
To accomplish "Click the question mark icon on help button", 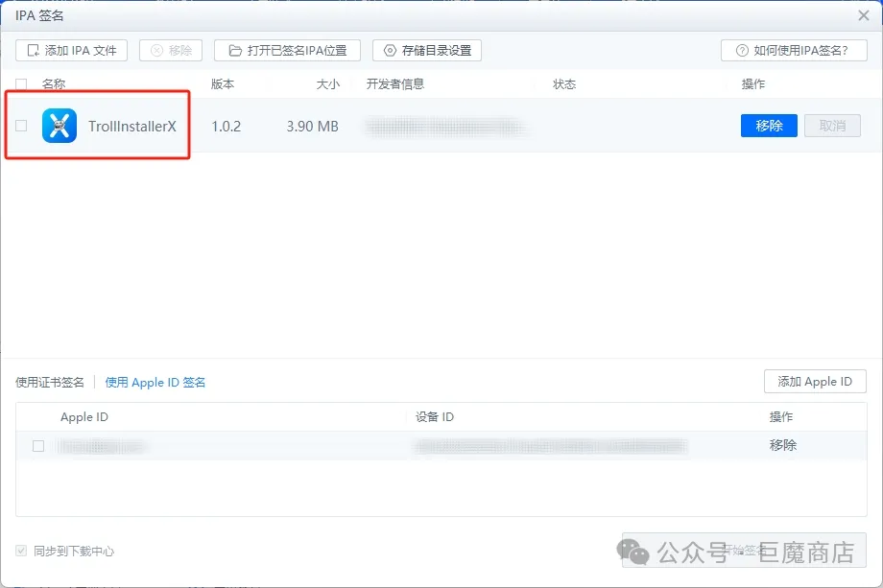I will [742, 51].
